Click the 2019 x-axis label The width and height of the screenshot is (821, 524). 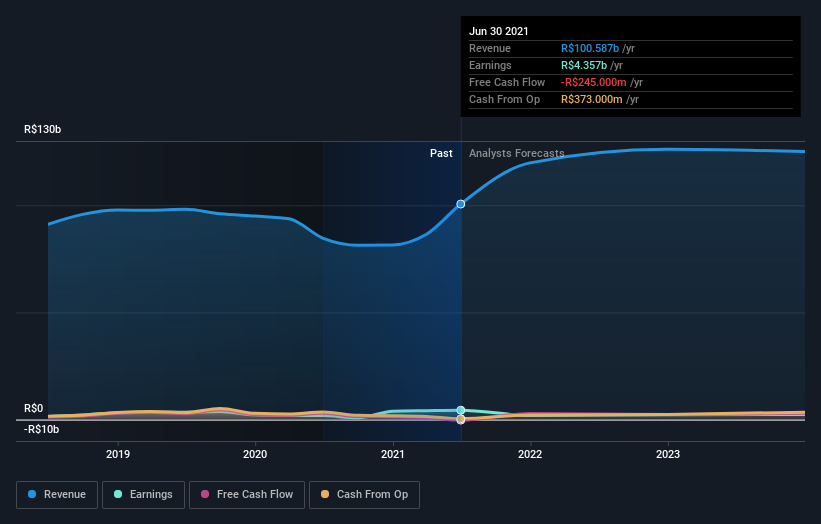118,454
